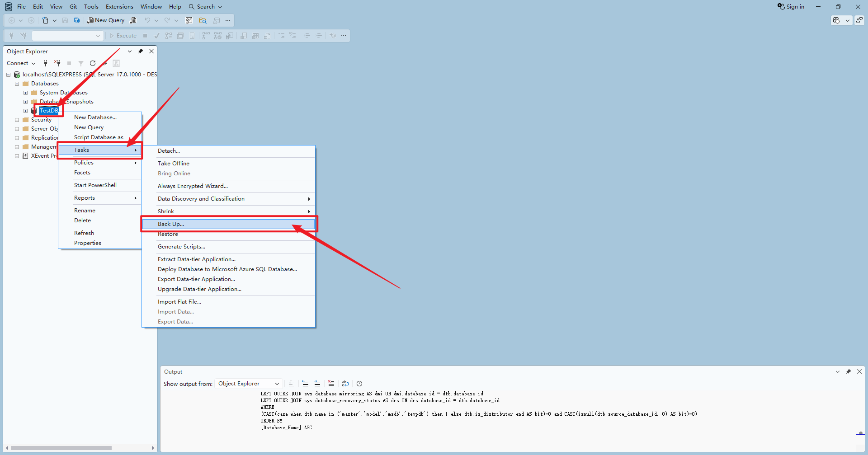Image resolution: width=868 pixels, height=455 pixels.
Task: Expand the TestDB database node
Action: coord(25,111)
